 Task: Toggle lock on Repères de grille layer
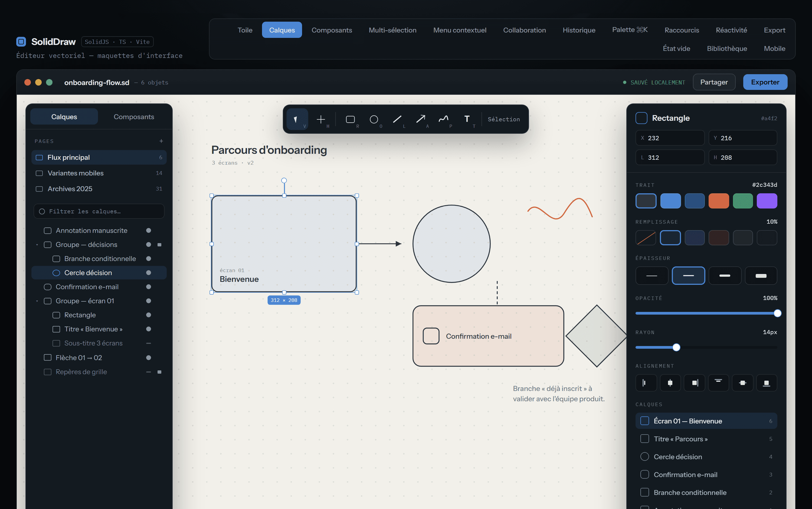(159, 372)
